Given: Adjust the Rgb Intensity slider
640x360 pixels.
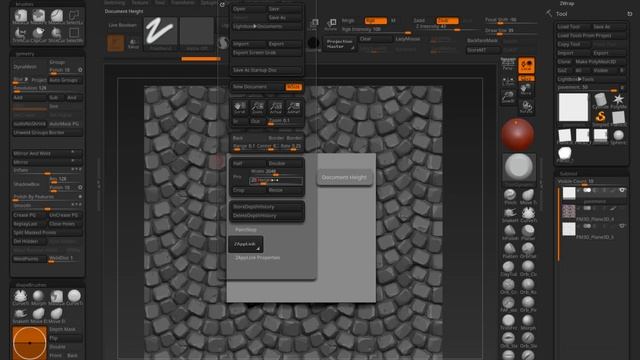Looking at the screenshot, I should tap(376, 30).
